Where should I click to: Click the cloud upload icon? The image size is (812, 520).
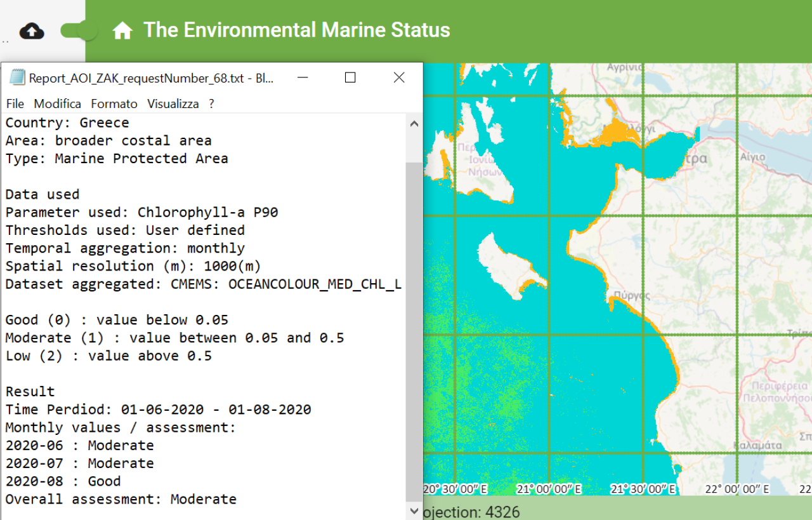click(32, 30)
